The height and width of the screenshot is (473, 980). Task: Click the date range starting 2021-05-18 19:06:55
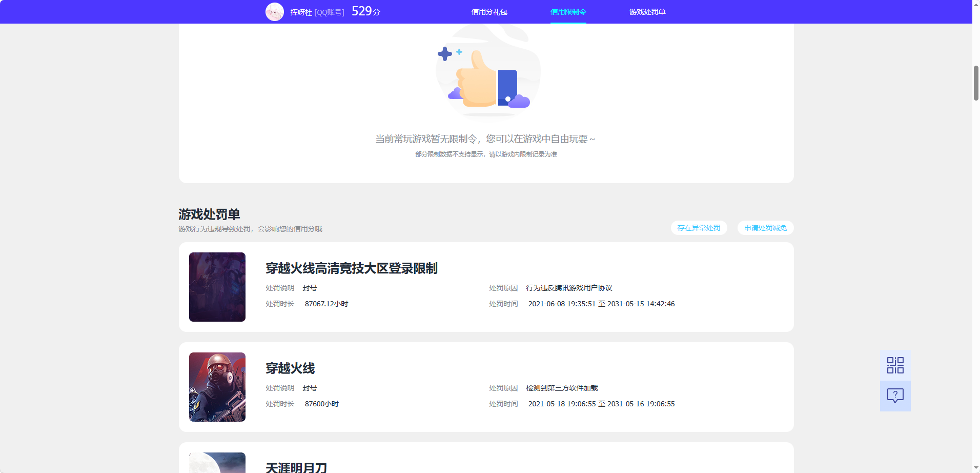tap(601, 404)
